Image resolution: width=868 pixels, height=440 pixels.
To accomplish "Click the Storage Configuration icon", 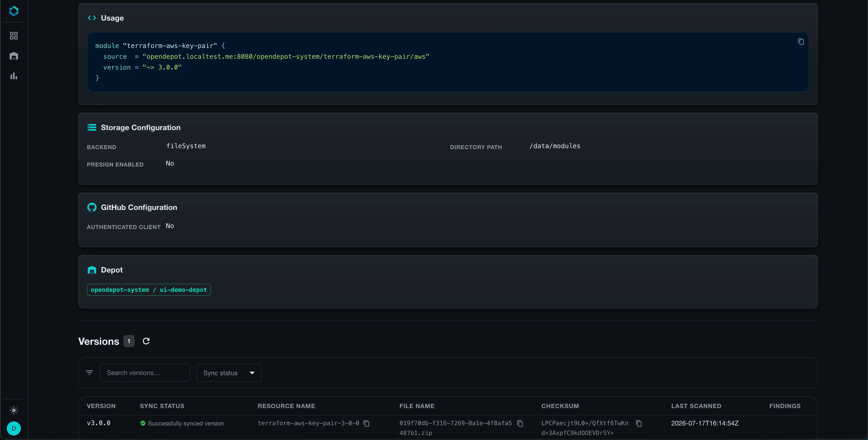I will 92,127.
